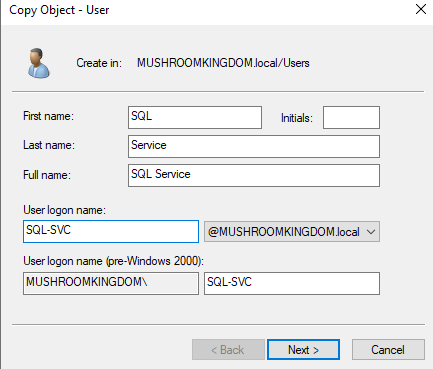
Task: Click the user avatar icon
Action: coord(39,63)
